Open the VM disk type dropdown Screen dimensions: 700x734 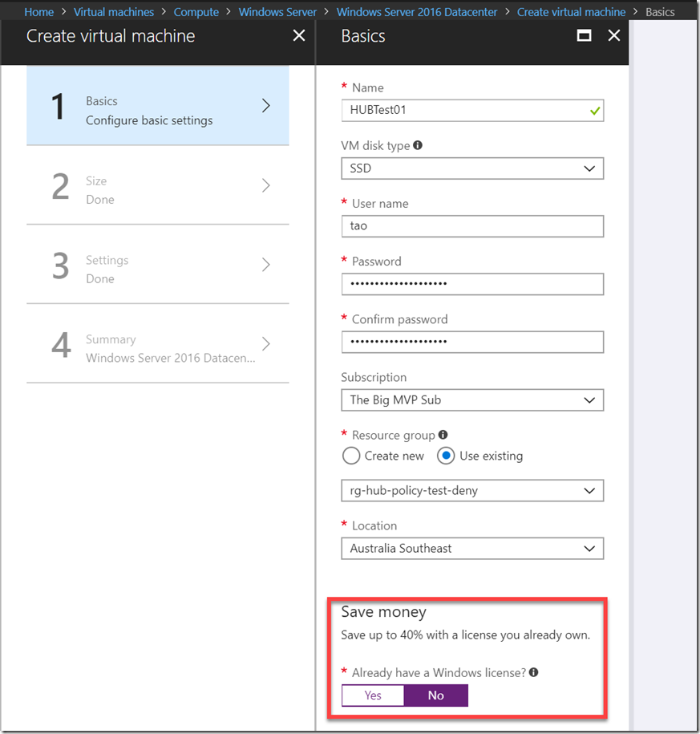point(472,168)
